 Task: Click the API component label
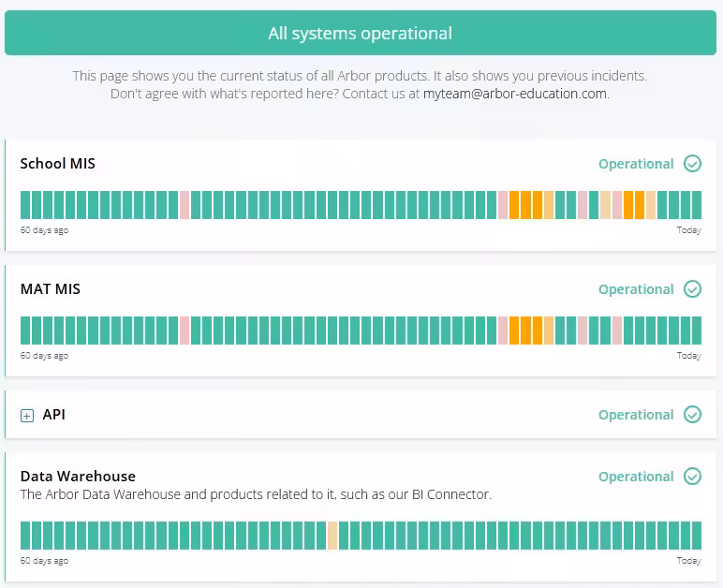coord(54,415)
